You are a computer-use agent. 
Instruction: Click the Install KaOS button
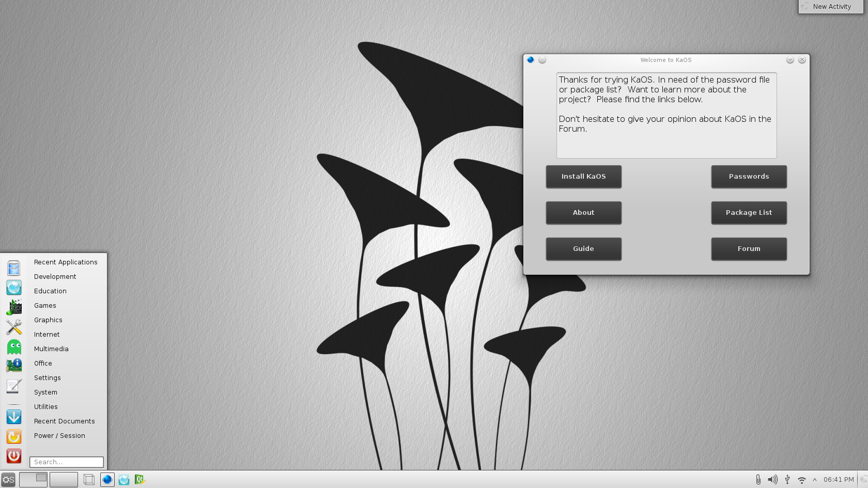[583, 177]
